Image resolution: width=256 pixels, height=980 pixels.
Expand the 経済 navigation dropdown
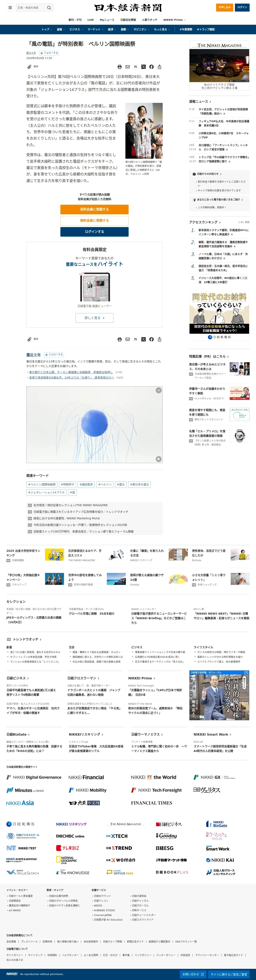112,29
